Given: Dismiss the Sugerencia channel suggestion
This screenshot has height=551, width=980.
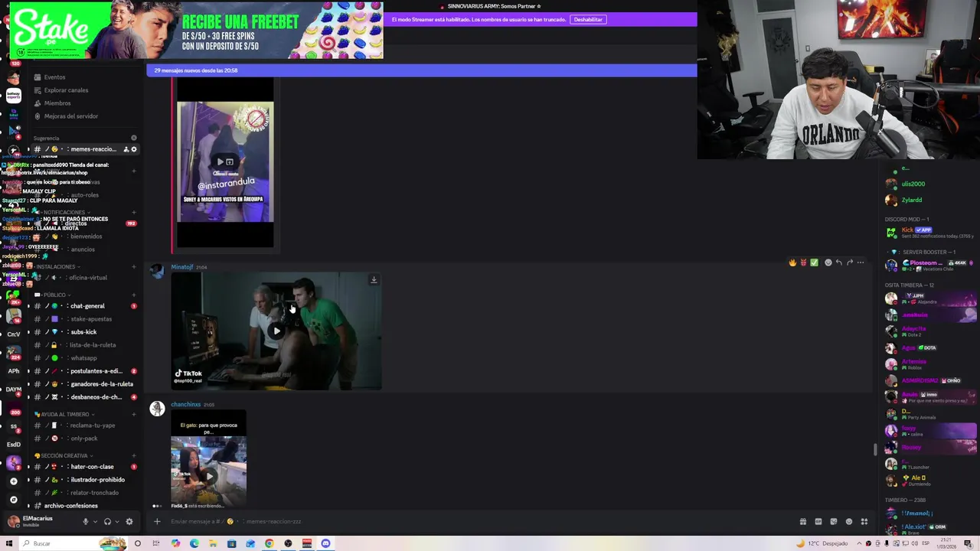Looking at the screenshot, I should click(x=134, y=139).
